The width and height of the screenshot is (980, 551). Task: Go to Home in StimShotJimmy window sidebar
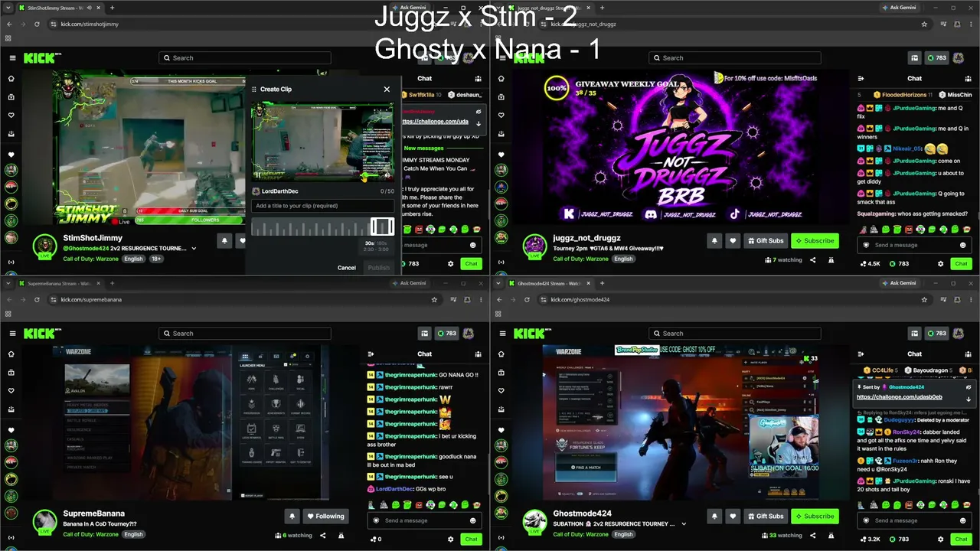[x=11, y=79]
